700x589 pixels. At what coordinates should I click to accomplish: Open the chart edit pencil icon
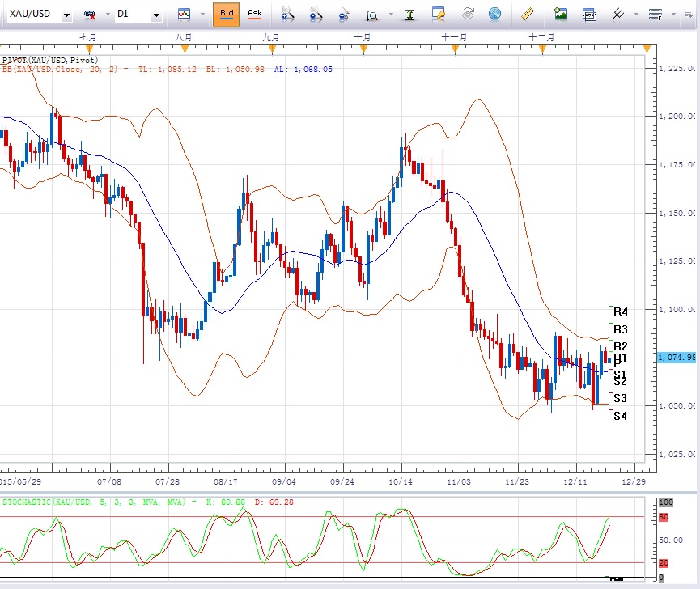coord(439,14)
